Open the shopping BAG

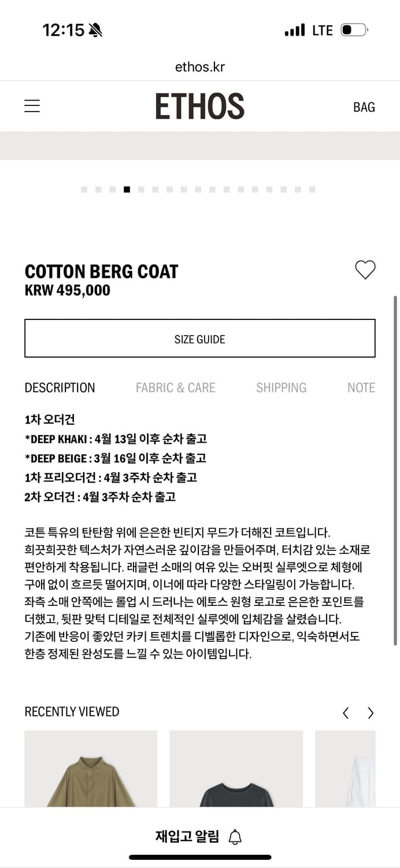[364, 107]
